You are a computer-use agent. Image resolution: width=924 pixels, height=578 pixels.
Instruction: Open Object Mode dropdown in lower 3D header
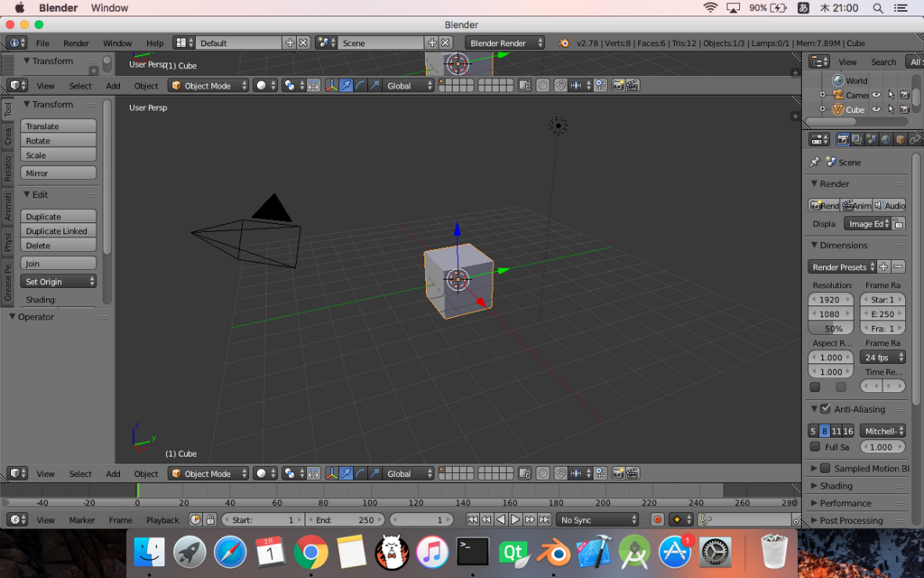208,473
